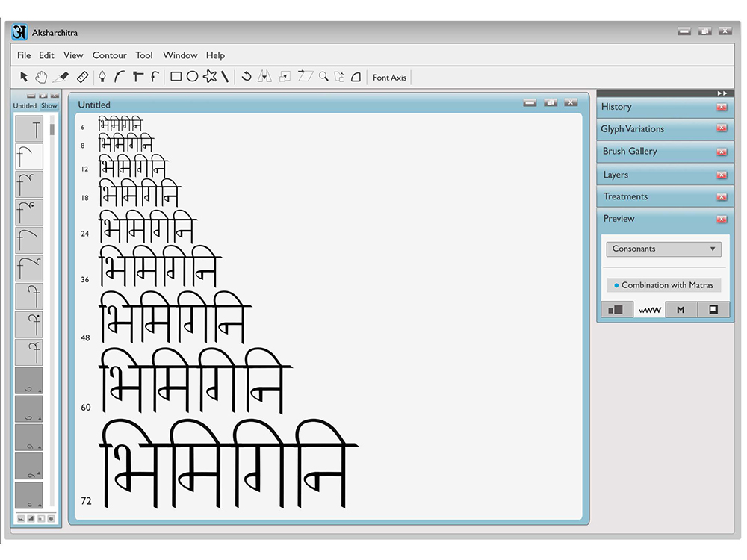The height and width of the screenshot is (560, 747).
Task: Click the rotate tool icon
Action: click(247, 76)
